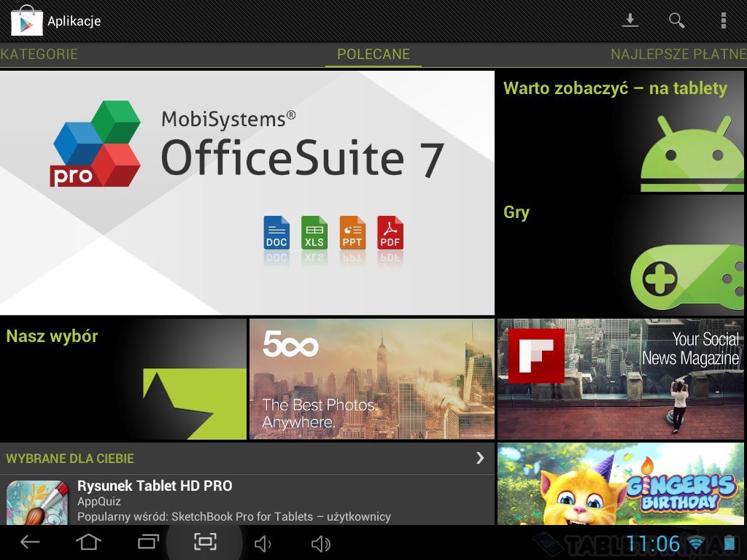Open the Gry games category tile
Screen dimensions: 747x560
tap(620, 254)
